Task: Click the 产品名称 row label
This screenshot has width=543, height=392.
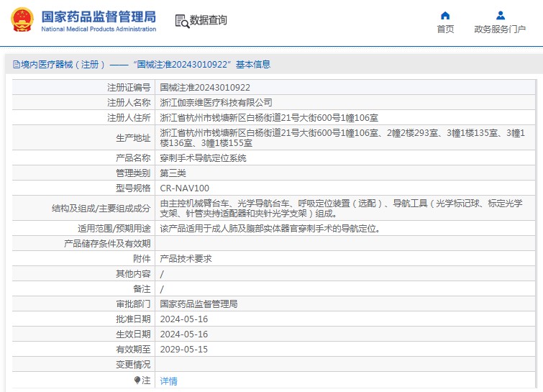Action: click(x=133, y=158)
